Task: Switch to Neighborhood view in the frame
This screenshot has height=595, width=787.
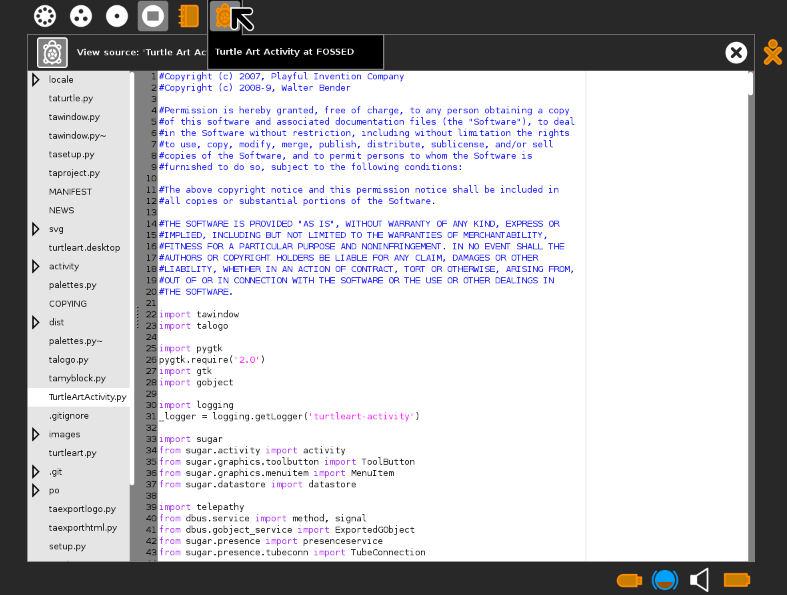Action: 44,16
